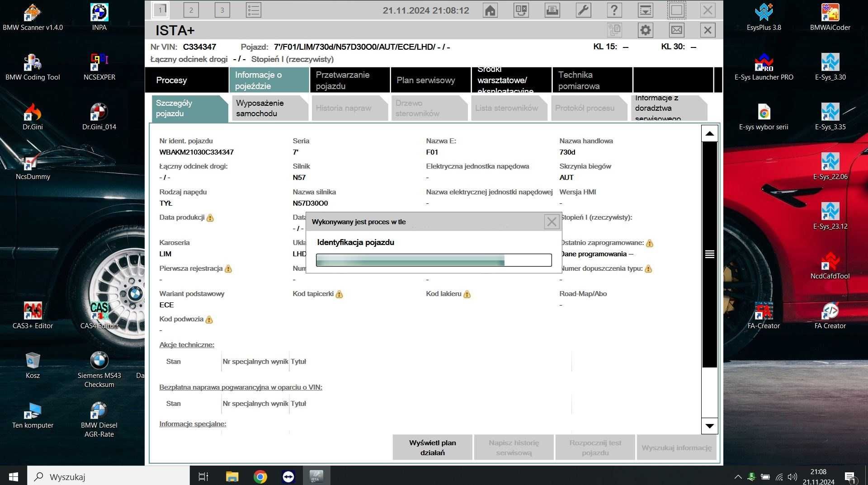
Task: Switch to Wyposażenie samochodu subtab
Action: pyautogui.click(x=270, y=108)
